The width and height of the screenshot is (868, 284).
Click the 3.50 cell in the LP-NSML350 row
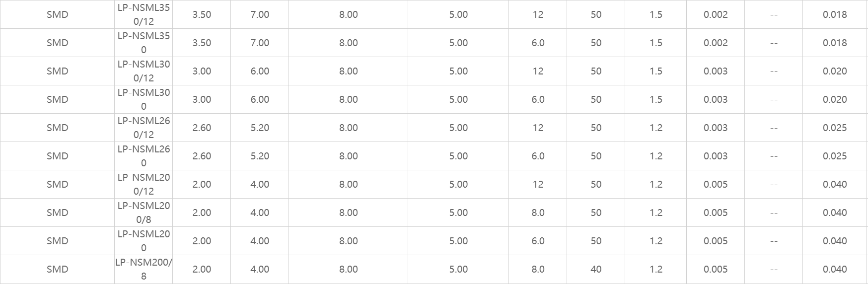coord(202,43)
